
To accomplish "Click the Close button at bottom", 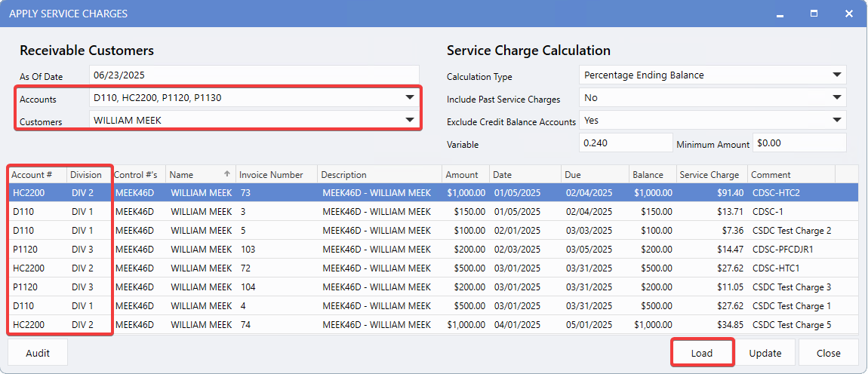I will 828,353.
